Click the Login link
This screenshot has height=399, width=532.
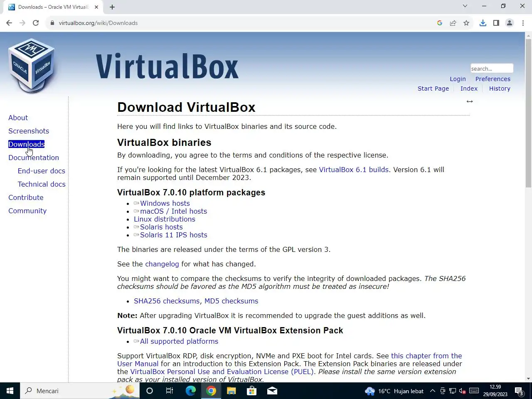pos(458,79)
